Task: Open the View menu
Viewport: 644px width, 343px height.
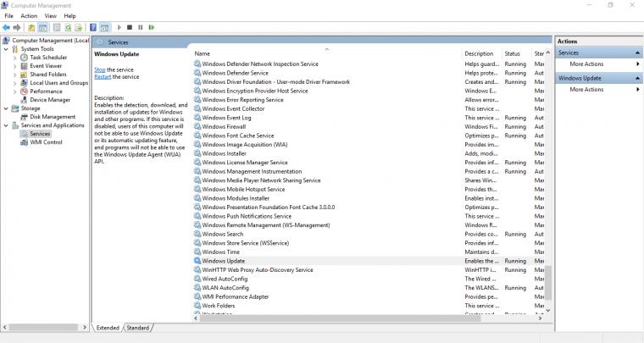Action: [x=51, y=16]
